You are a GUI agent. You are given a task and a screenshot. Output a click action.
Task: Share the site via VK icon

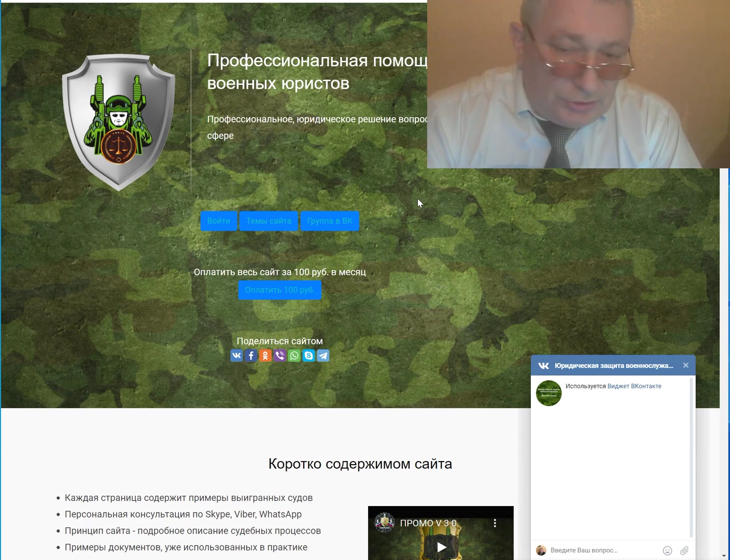(236, 356)
